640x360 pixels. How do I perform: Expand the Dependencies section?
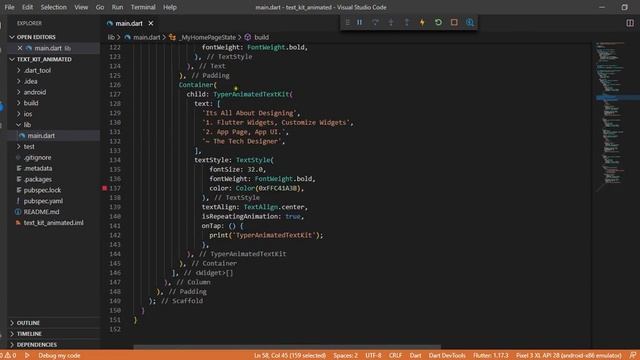[37, 345]
